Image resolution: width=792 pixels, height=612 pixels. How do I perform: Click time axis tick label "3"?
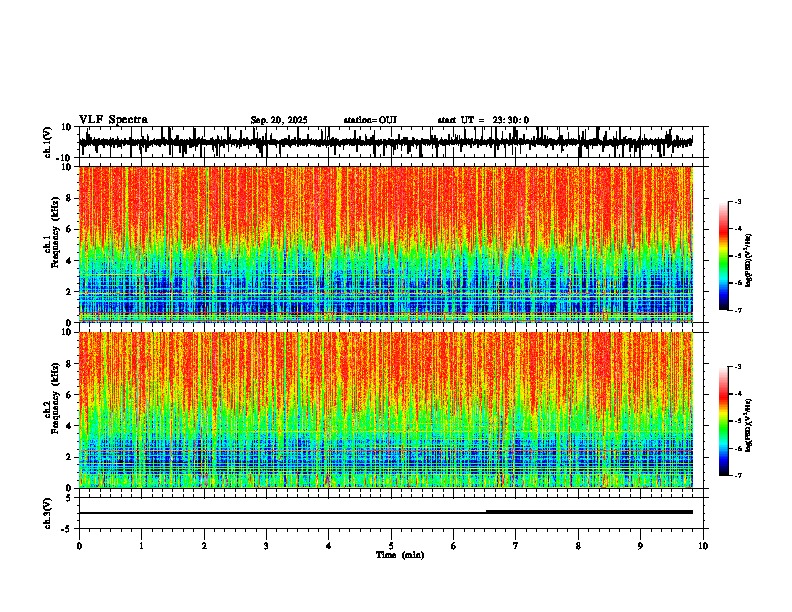(x=266, y=546)
